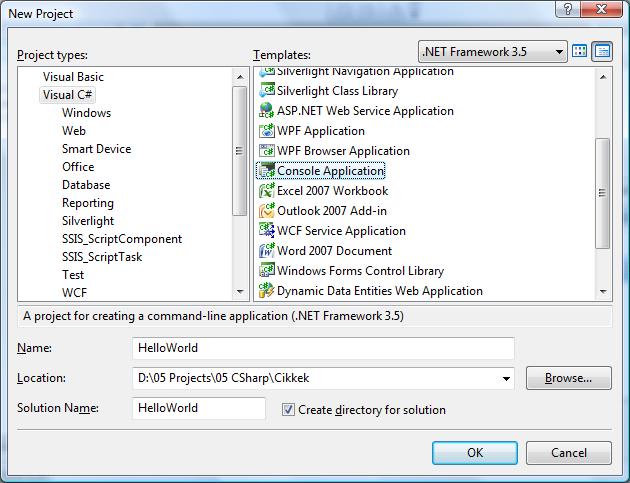Screen dimensions: 630x483
Task: Click the Templates list scrollbar thumb
Action: pyautogui.click(x=602, y=193)
